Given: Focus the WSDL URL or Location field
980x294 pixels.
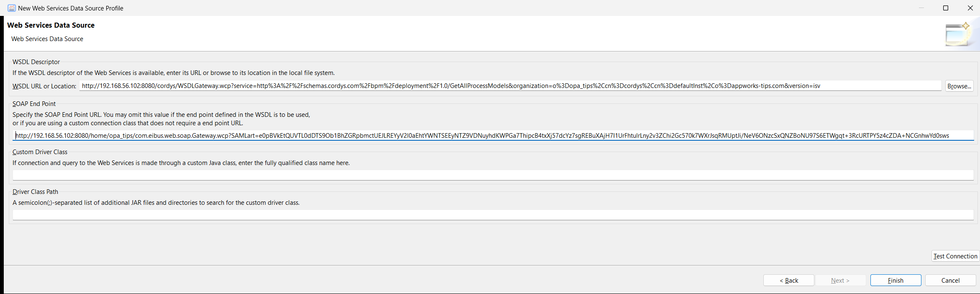Looking at the screenshot, I should tap(510, 86).
